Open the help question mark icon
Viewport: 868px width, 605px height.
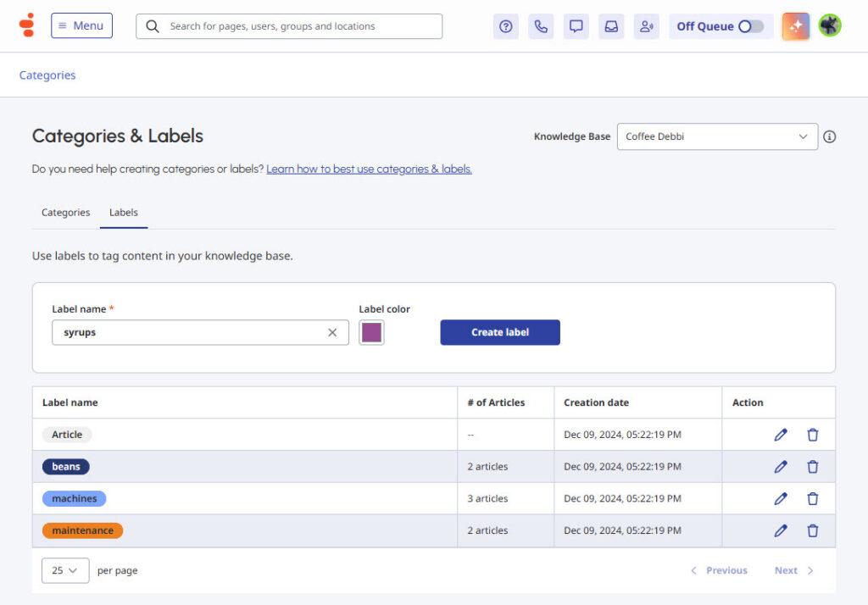506,26
